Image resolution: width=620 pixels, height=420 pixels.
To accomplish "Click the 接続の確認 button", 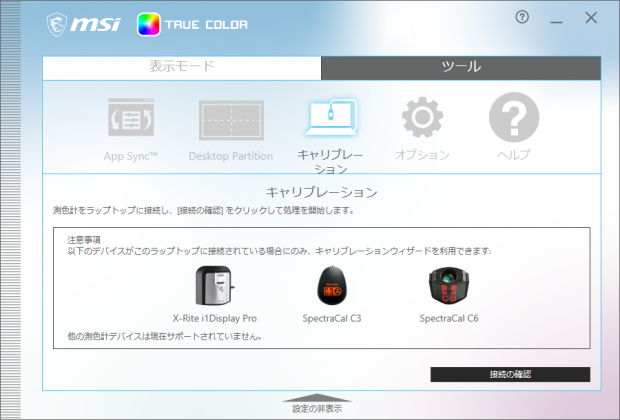I will coord(510,375).
